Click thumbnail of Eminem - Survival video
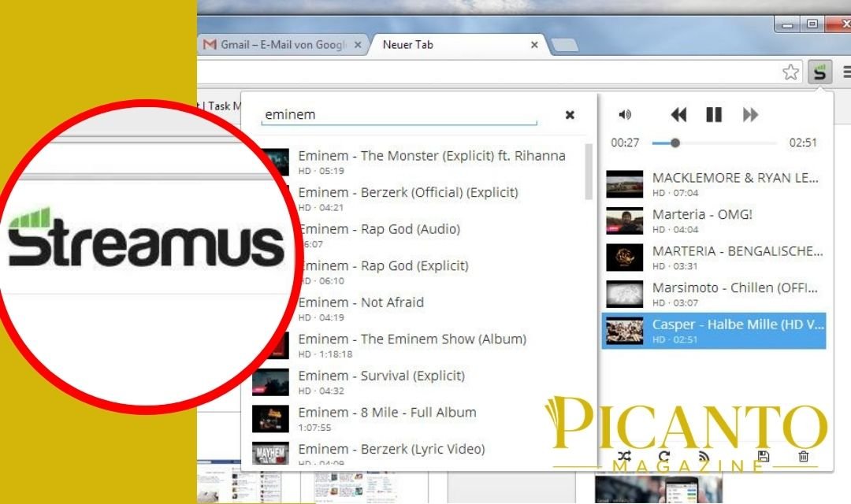This screenshot has height=504, width=851. [x=270, y=383]
